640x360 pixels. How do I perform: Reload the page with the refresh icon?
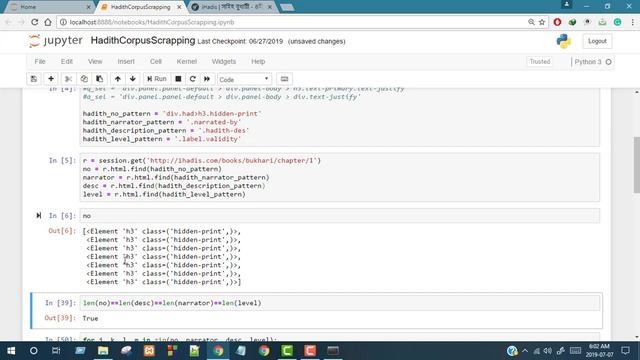35,22
